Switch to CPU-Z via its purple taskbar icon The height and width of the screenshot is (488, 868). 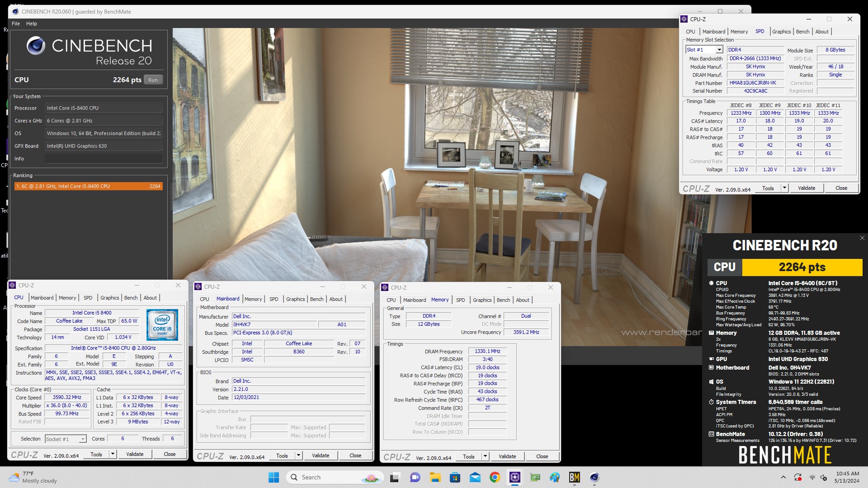514,477
